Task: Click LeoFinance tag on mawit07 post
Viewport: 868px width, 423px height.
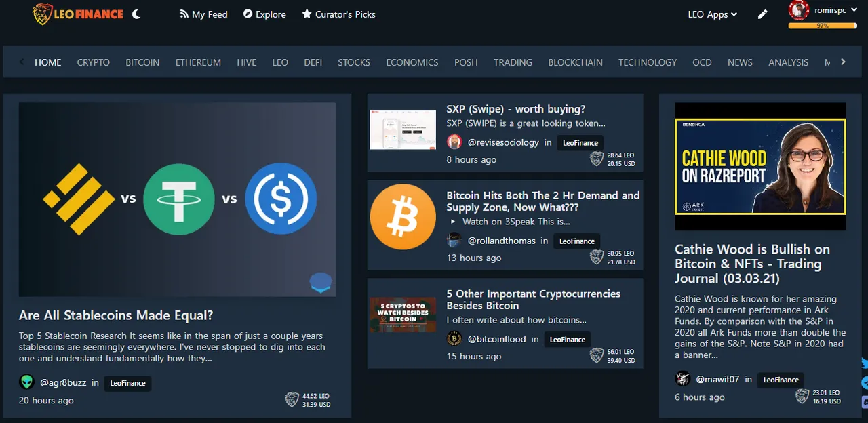Action: (781, 380)
